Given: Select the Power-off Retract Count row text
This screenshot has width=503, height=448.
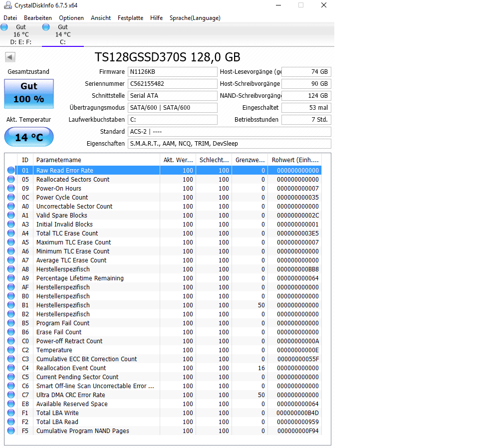Looking at the screenshot, I should coord(69,341).
